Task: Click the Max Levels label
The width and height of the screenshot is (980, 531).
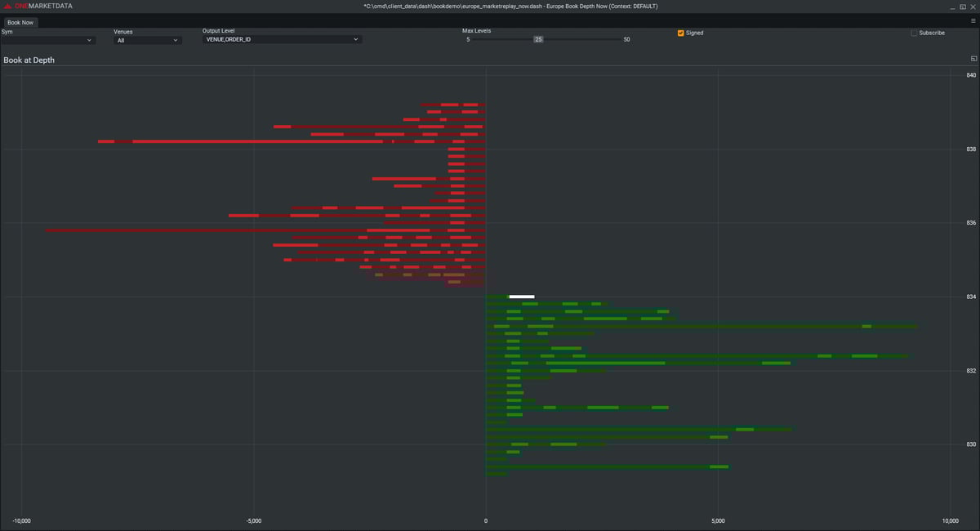Action: (477, 30)
